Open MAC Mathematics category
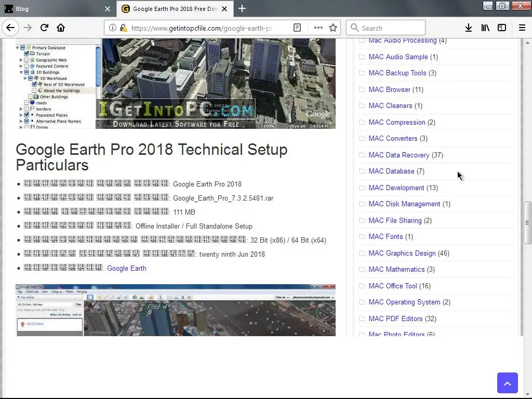 point(396,270)
